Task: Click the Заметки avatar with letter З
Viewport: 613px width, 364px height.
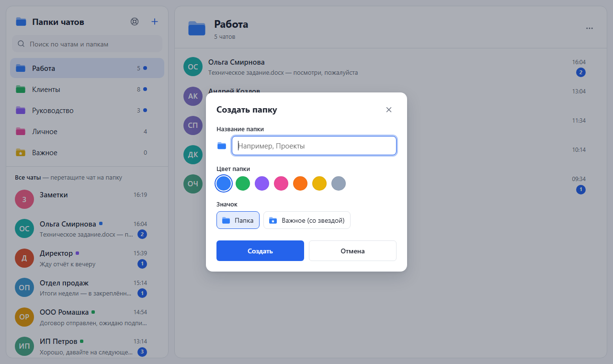Action: [24, 199]
